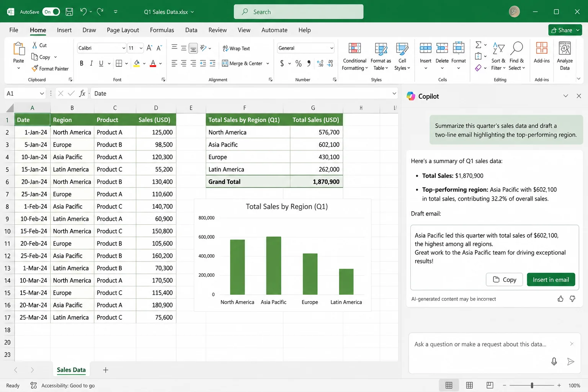The image size is (588, 392).
Task: Click microphone icon in Copilot prompt
Action: point(554,361)
